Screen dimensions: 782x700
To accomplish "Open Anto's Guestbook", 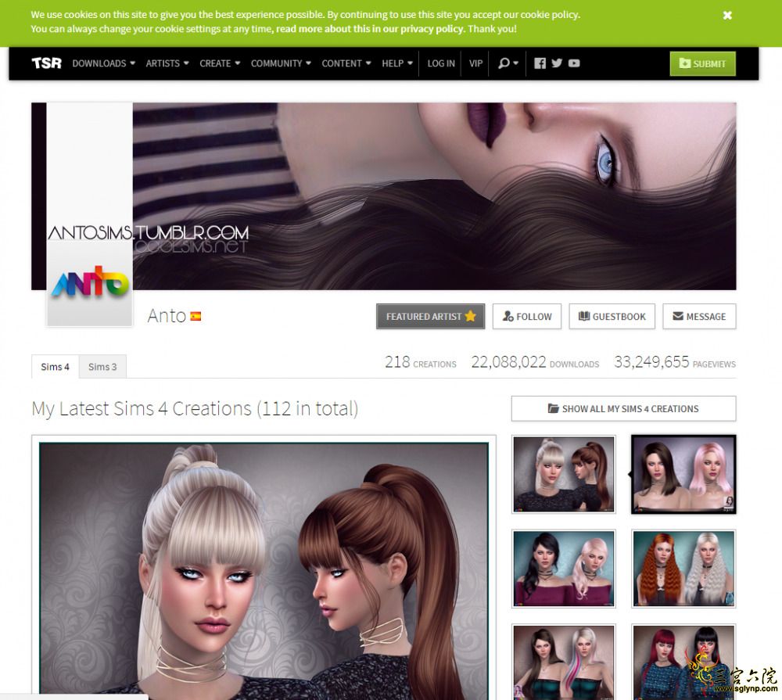I will tap(612, 316).
